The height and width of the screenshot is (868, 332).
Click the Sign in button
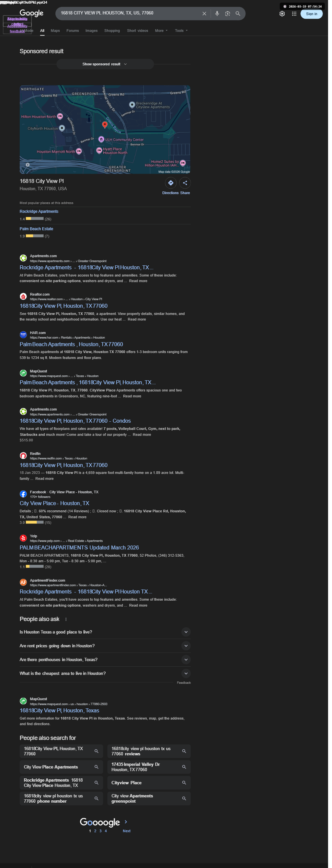(x=311, y=14)
